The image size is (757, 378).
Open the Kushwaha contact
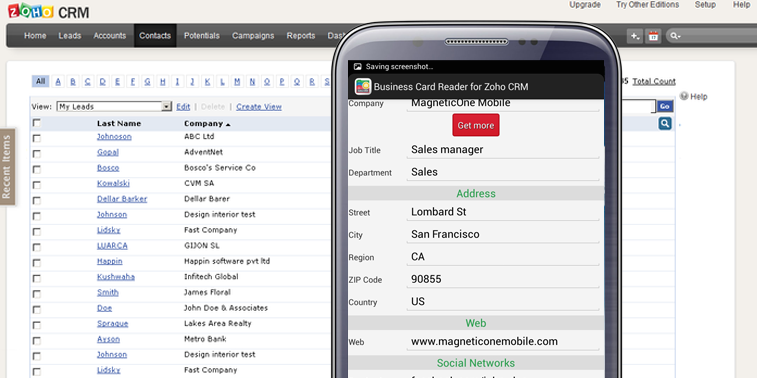point(116,277)
